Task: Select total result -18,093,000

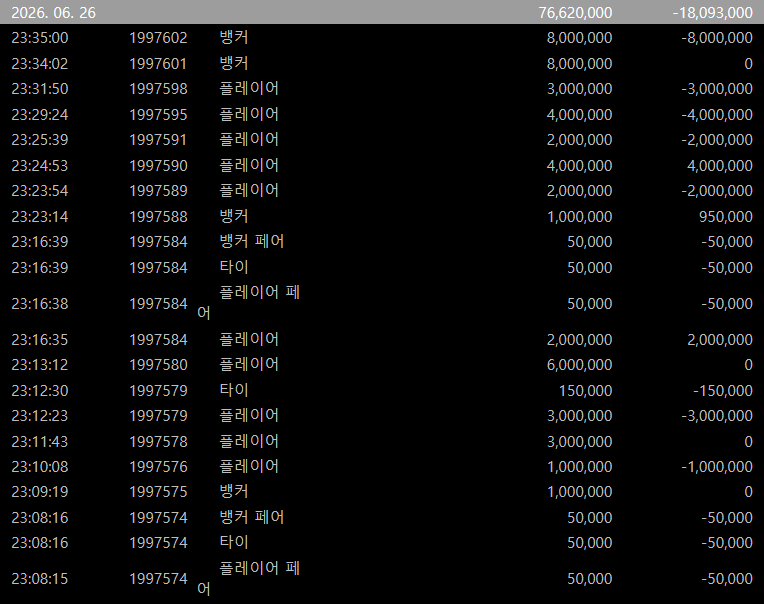Action: (x=713, y=13)
